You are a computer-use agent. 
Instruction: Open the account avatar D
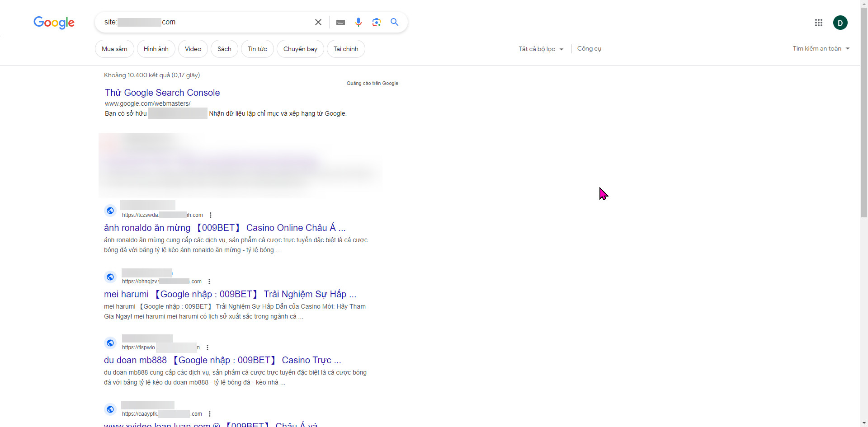point(840,23)
